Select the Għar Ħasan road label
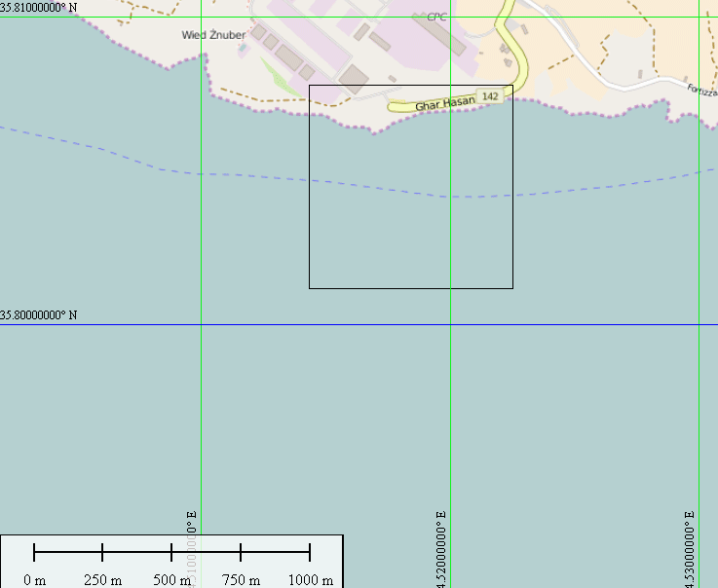718x588 pixels. click(x=444, y=103)
